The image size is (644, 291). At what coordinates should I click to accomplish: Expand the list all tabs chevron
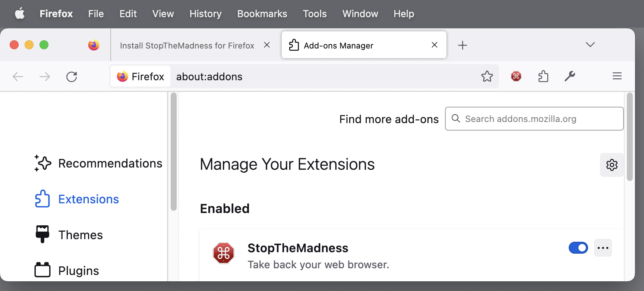(590, 45)
